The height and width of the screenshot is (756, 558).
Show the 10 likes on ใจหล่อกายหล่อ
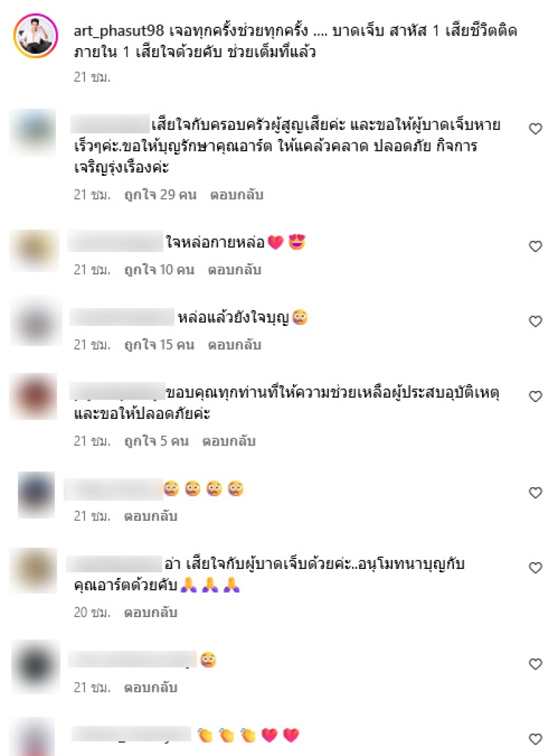[159, 269]
